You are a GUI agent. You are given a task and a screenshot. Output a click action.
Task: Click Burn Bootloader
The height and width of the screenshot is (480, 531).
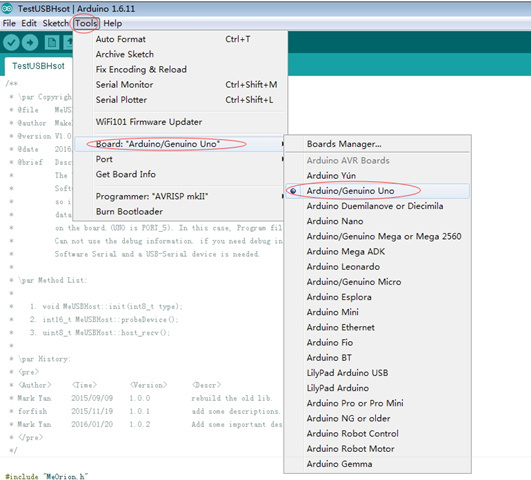click(x=179, y=212)
